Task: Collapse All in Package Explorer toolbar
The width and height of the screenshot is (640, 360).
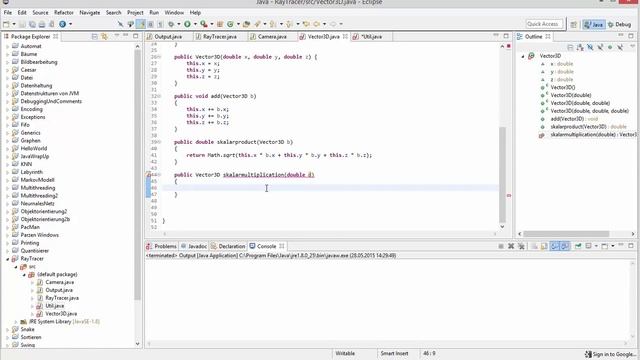Action: (95, 36)
